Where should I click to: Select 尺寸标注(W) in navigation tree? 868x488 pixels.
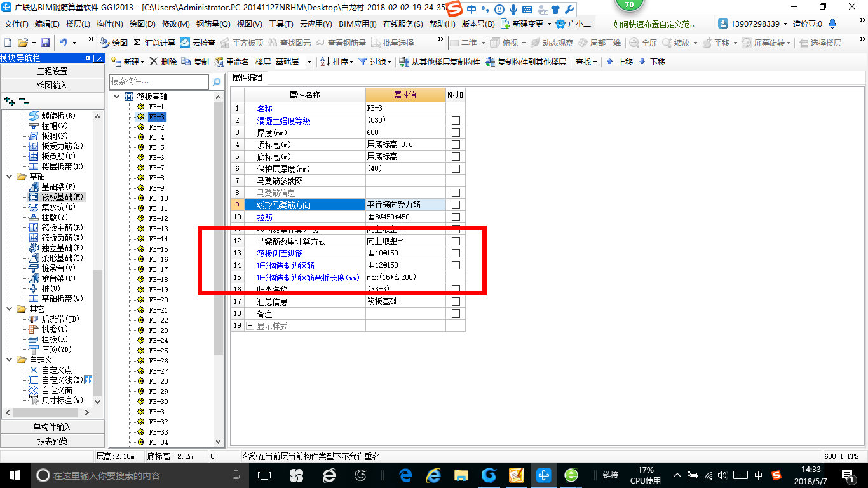point(62,400)
